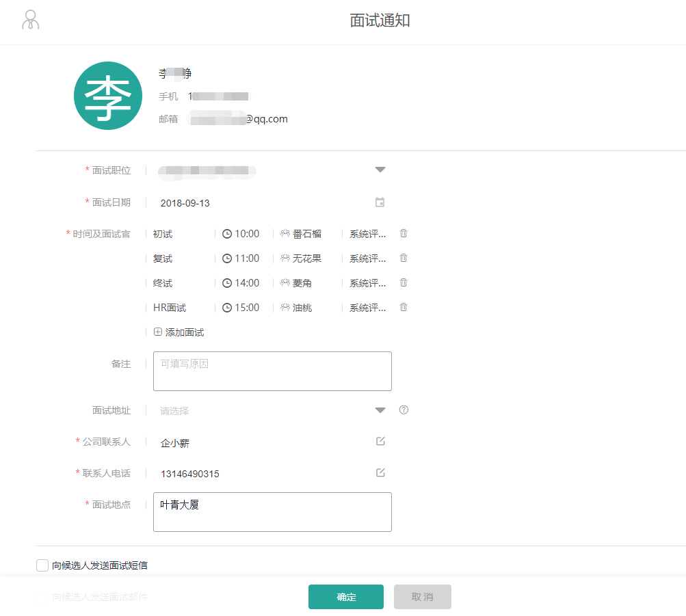Image resolution: width=686 pixels, height=616 pixels.
Task: Open 系统评... option in 终试 row
Action: pos(367,283)
